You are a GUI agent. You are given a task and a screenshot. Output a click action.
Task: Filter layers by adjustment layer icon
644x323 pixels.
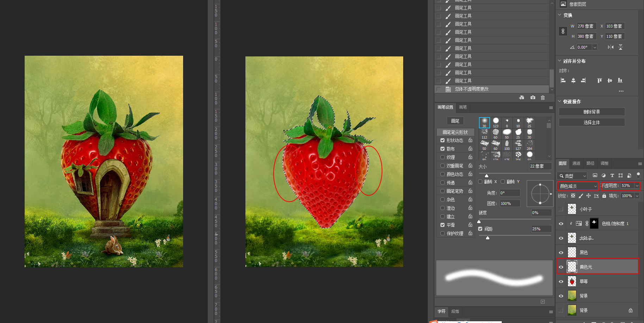click(x=604, y=175)
